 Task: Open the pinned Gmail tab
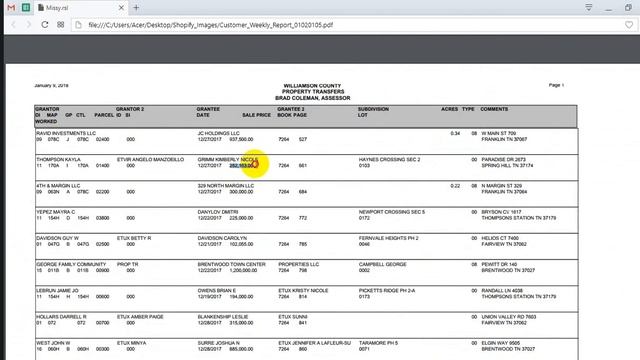(x=11, y=8)
